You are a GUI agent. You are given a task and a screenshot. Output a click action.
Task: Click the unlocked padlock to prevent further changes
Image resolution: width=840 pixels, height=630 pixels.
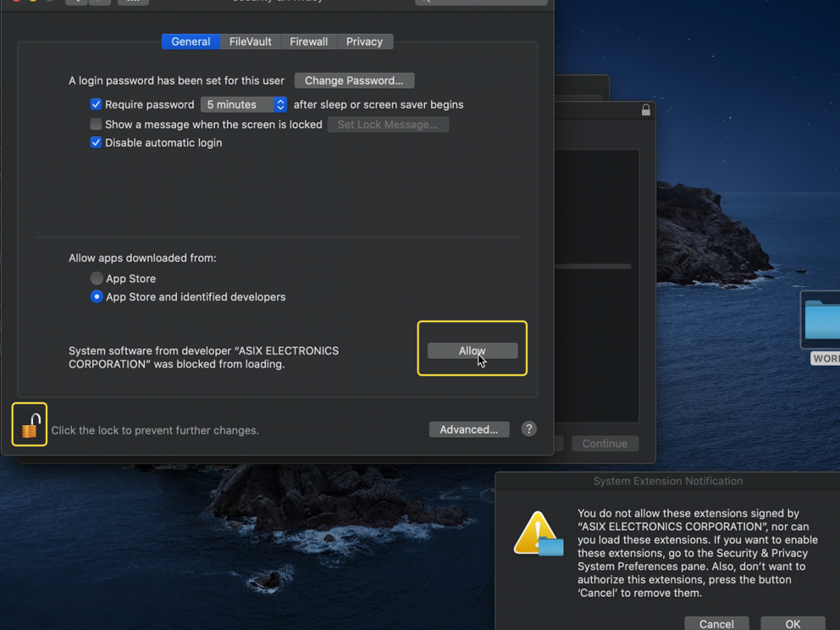(x=29, y=424)
